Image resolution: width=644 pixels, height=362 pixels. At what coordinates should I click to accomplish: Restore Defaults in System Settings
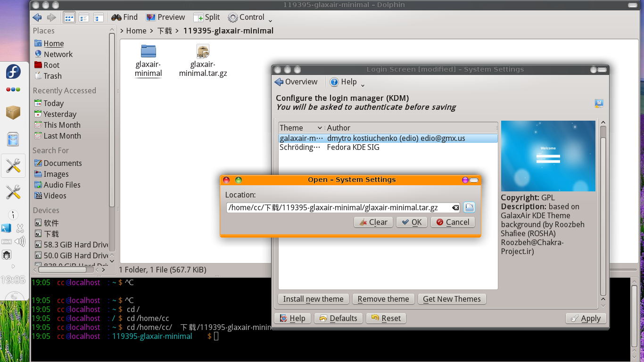(x=339, y=318)
